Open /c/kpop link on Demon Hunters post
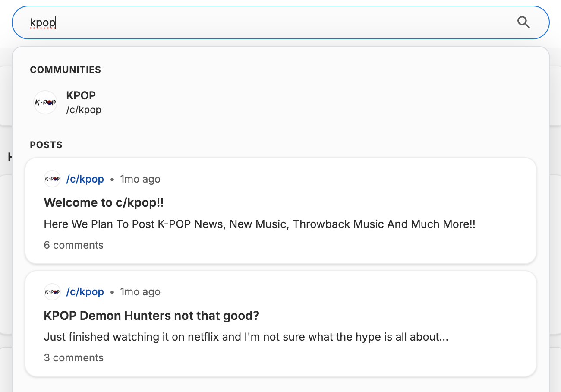The image size is (561, 392). (x=85, y=292)
